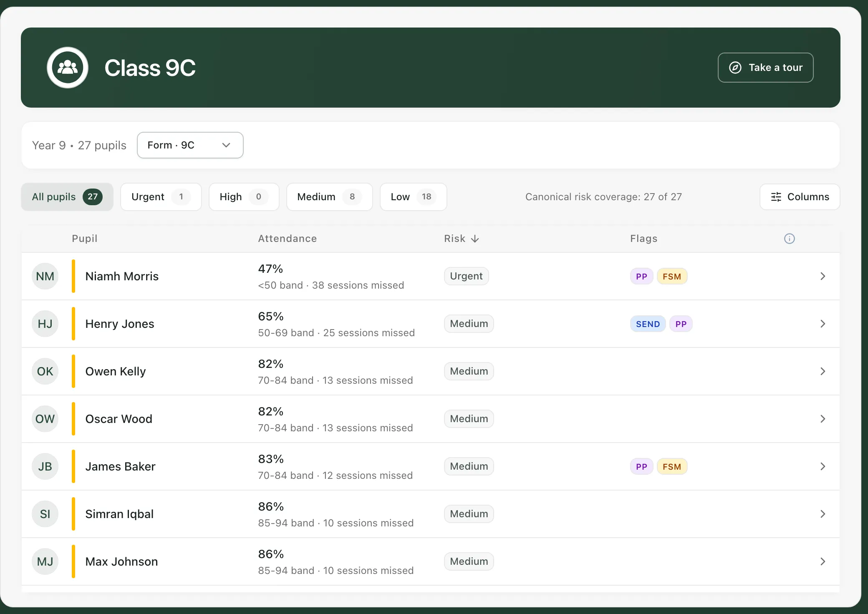868x614 pixels.
Task: Click Henry Jones's SEND flag badge
Action: 648,324
